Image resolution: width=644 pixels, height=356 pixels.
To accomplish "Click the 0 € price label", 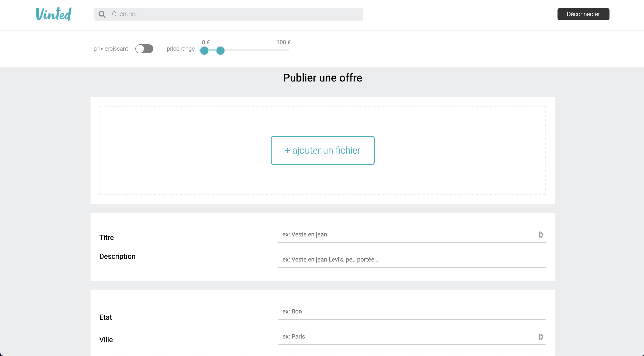I will [206, 42].
